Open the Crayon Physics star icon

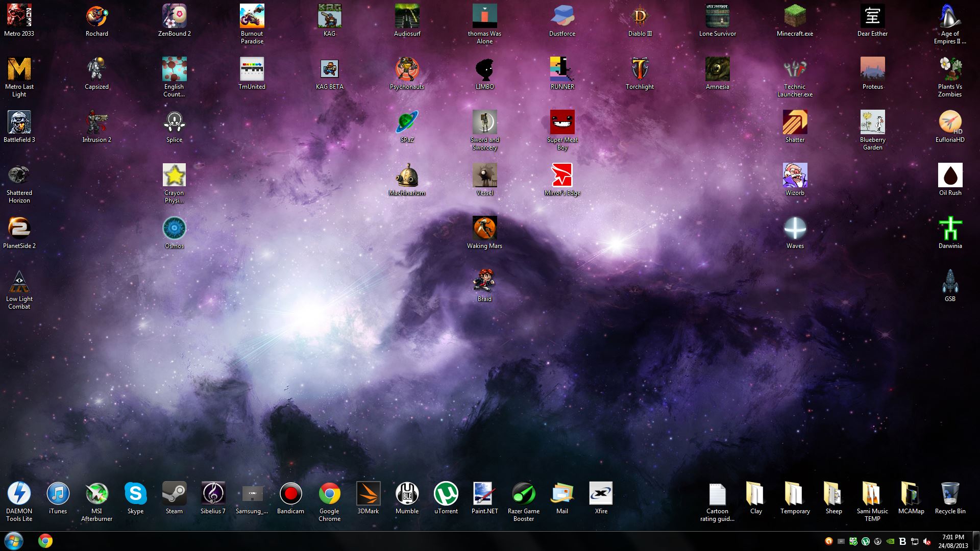175,184
